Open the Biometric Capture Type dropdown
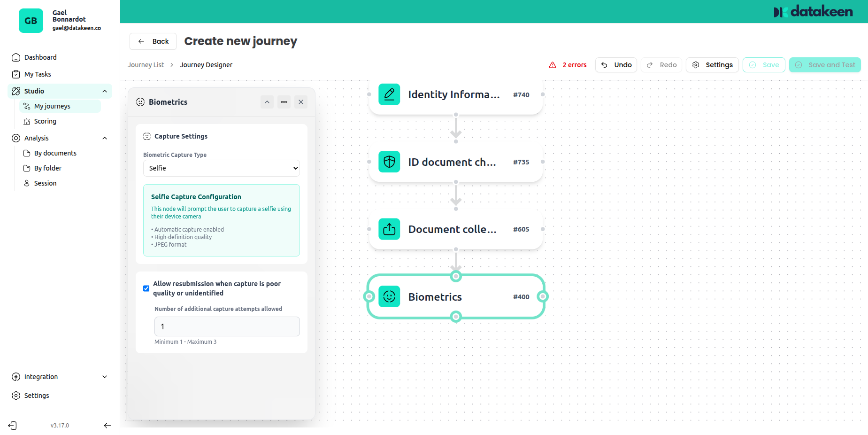Viewport: 868px width, 435px height. 221,168
